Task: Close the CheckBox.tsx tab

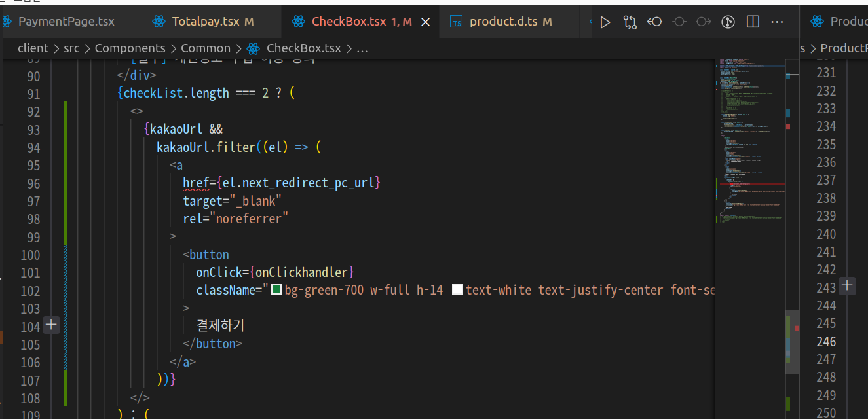Action: [x=425, y=22]
